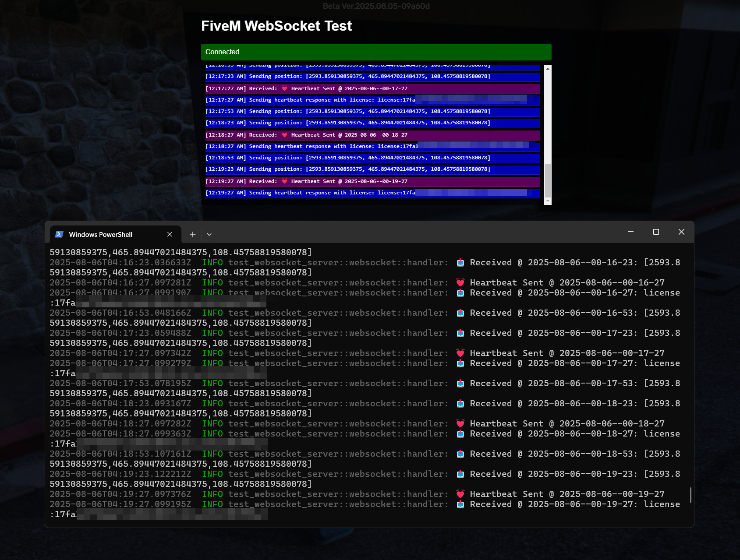
Task: Select the 12:17:27 AM heartbeat response log row
Action: pos(372,100)
